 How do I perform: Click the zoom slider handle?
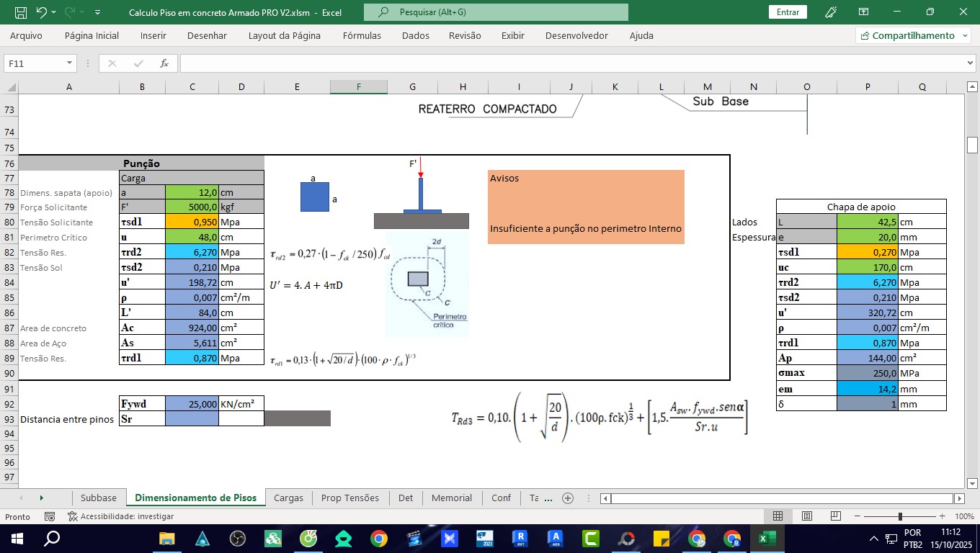point(900,516)
